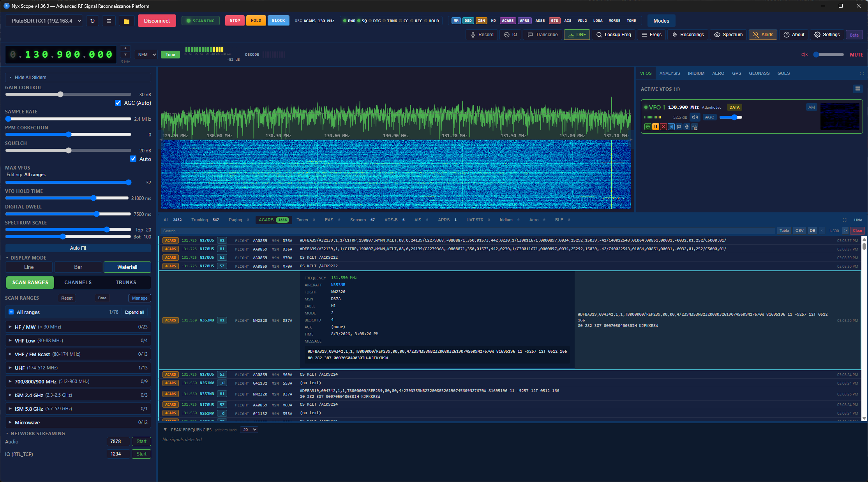The width and height of the screenshot is (868, 482).
Task: Switch to the GLONASS tab
Action: 759,73
